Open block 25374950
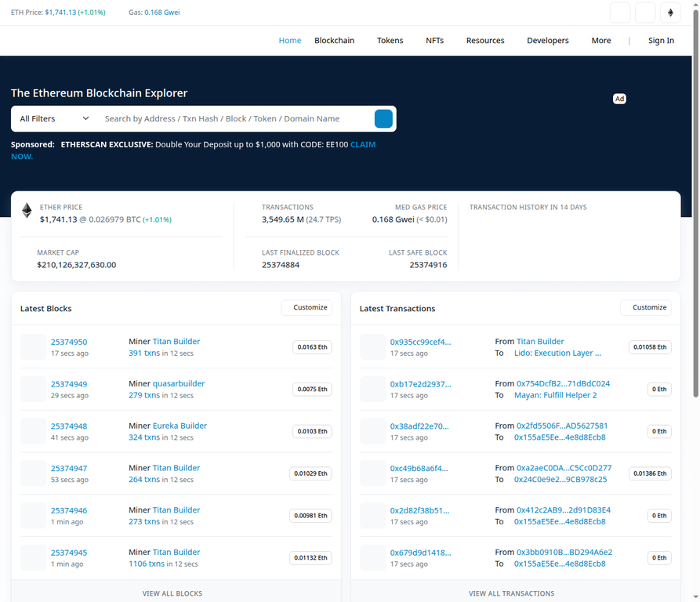 point(69,342)
